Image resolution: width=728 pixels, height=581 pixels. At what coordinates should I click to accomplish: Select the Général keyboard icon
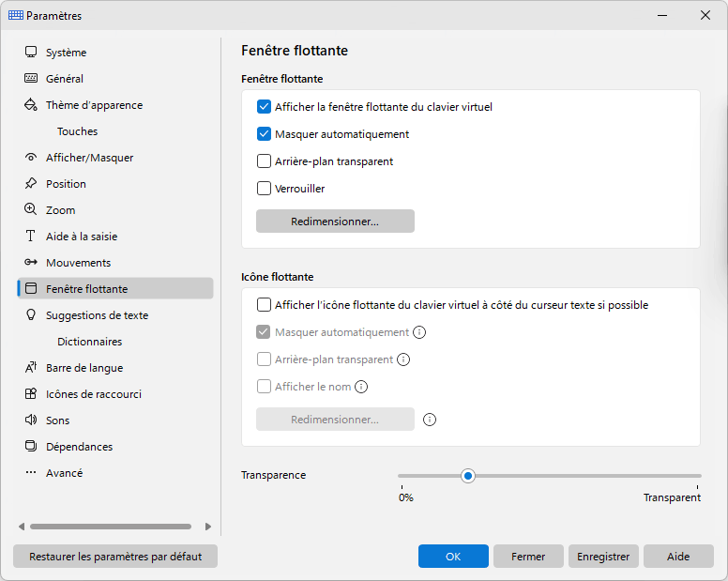click(x=31, y=78)
